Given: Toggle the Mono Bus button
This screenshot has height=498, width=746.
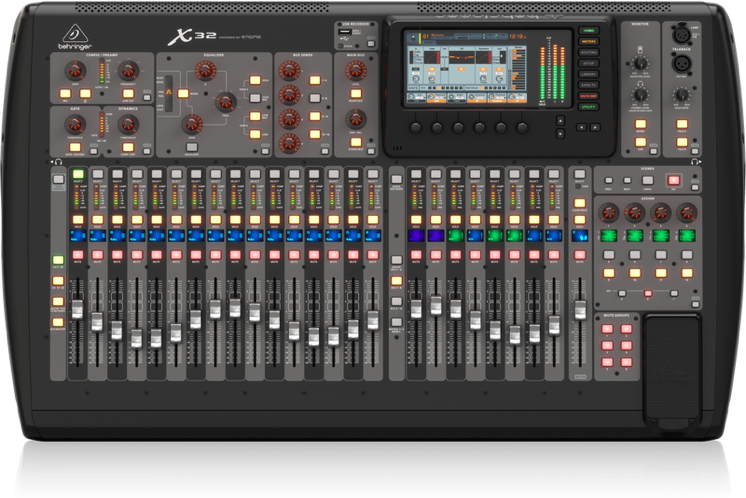Looking at the screenshot, I should tap(356, 94).
